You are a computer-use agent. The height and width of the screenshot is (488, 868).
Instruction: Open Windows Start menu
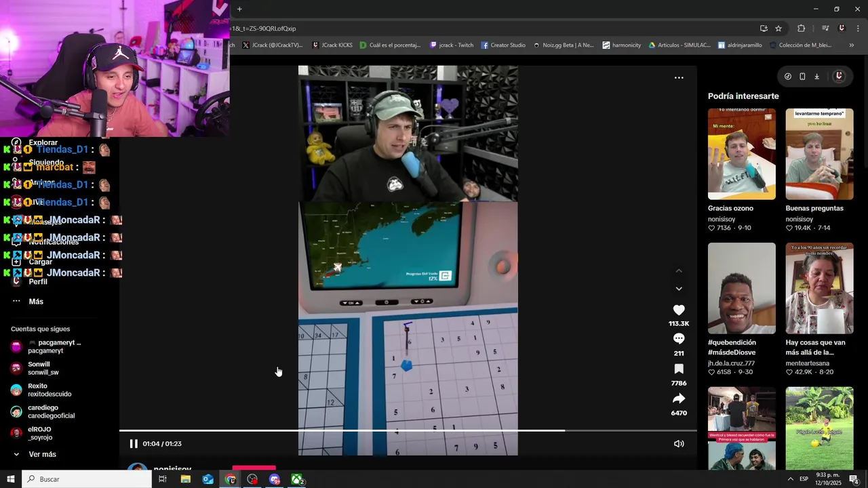pos(11,479)
